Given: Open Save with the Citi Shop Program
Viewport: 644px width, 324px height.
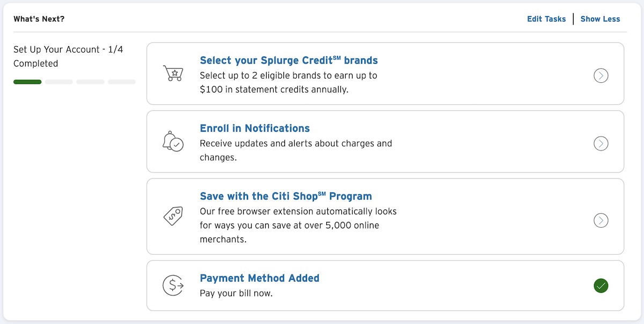Looking at the screenshot, I should click(286, 196).
